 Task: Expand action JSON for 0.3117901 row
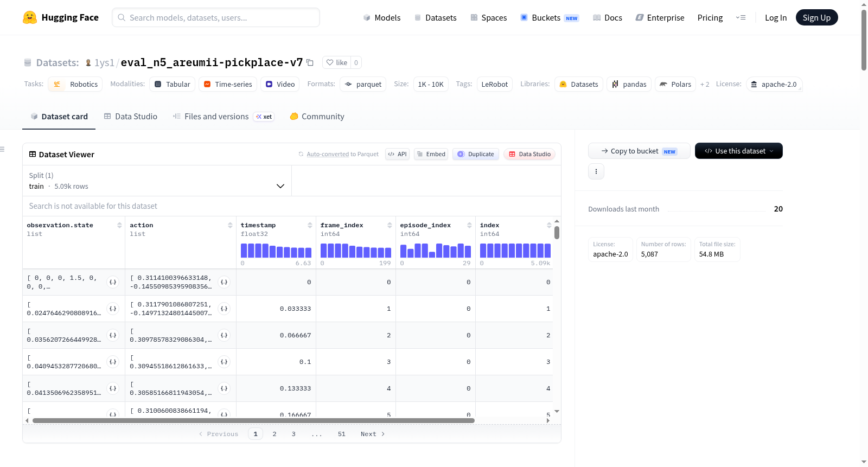point(224,309)
